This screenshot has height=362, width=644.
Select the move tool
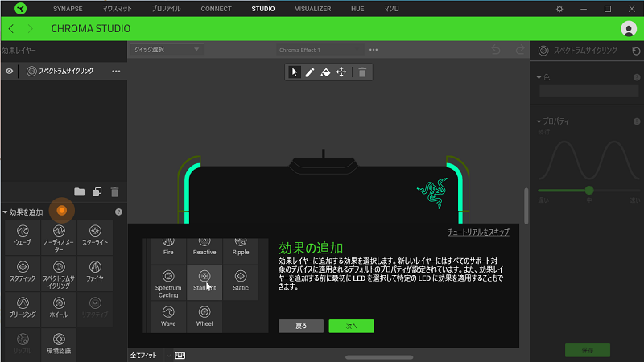pyautogui.click(x=341, y=72)
